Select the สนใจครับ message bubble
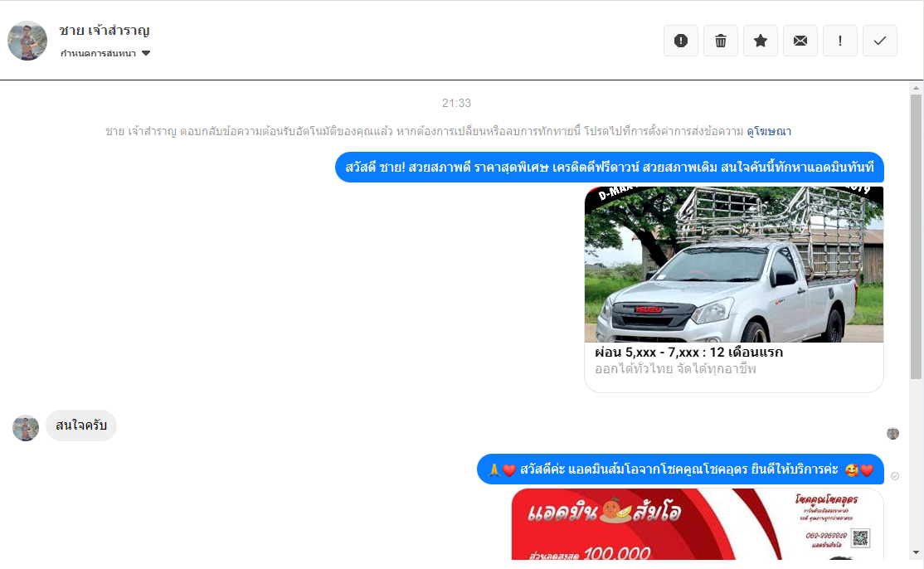Viewport: 924px width, 569px height. coord(81,426)
